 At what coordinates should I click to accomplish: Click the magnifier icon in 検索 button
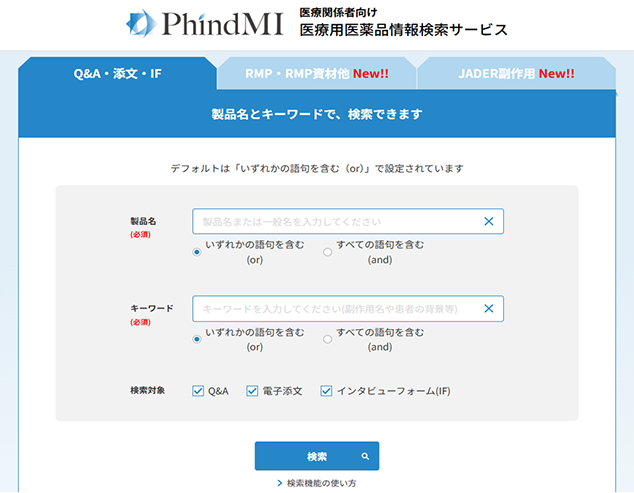tap(365, 456)
